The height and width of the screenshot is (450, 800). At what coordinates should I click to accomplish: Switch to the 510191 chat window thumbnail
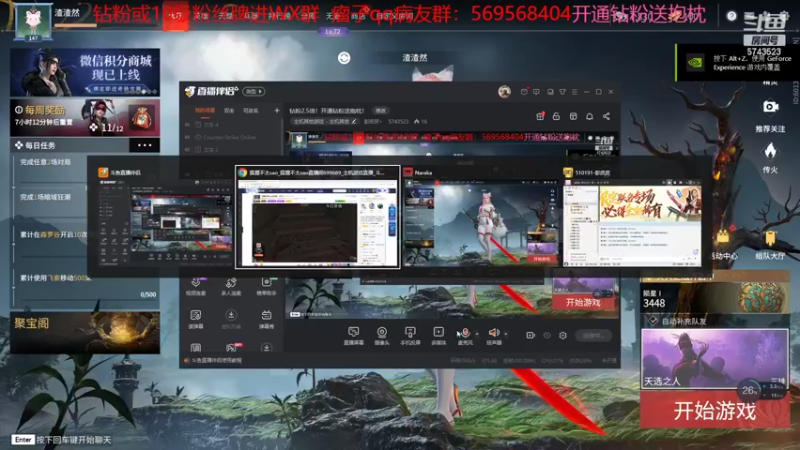[632, 217]
